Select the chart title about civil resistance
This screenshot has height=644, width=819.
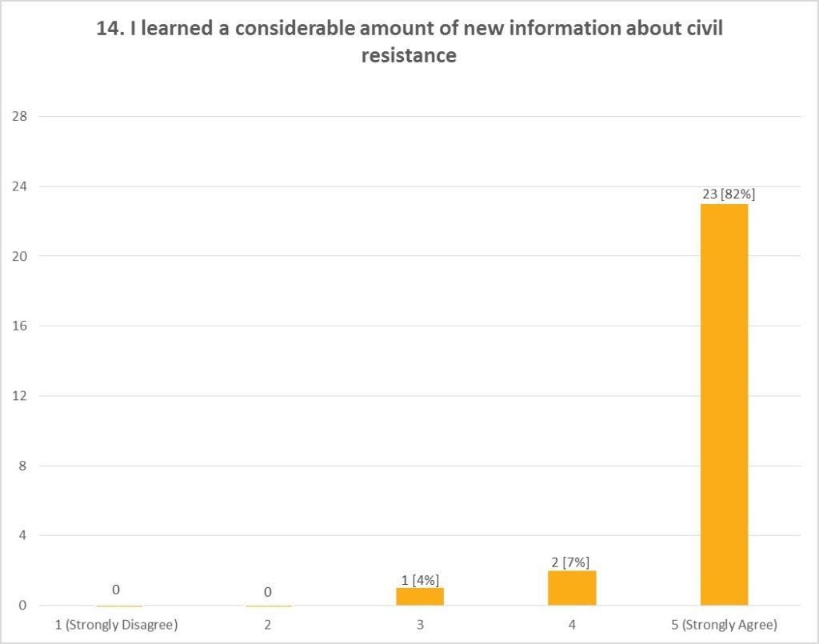409,42
